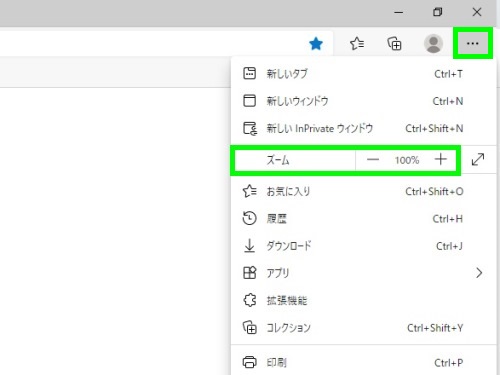Click the Ctrl+Shift+N shortcut text
500x375 pixels.
[434, 128]
